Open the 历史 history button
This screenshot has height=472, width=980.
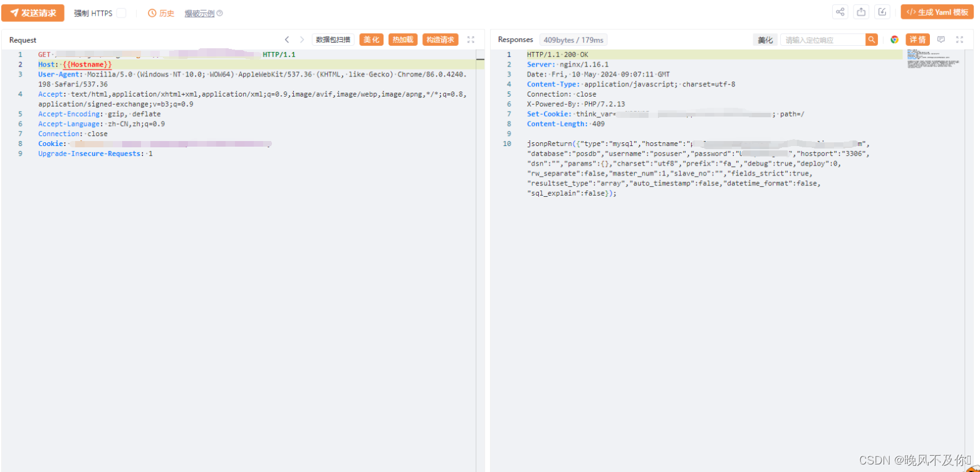pos(161,13)
